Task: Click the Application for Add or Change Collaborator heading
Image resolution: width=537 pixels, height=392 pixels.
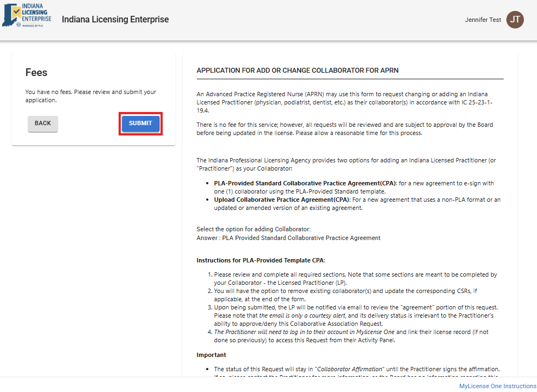Action: (x=297, y=71)
